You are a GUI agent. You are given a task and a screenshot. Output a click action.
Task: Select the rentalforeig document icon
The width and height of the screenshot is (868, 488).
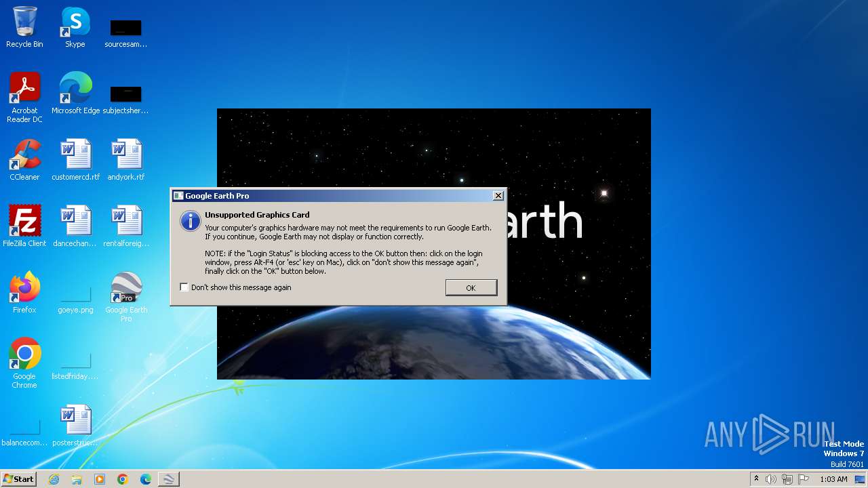126,226
